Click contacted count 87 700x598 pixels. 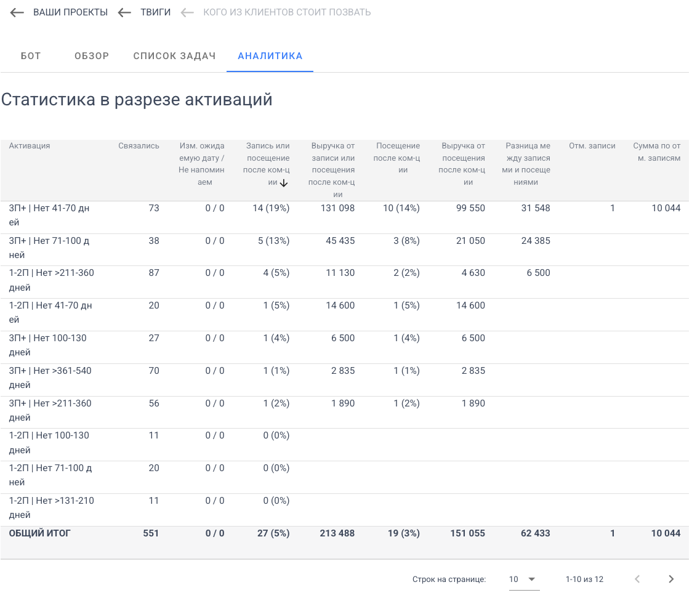154,273
